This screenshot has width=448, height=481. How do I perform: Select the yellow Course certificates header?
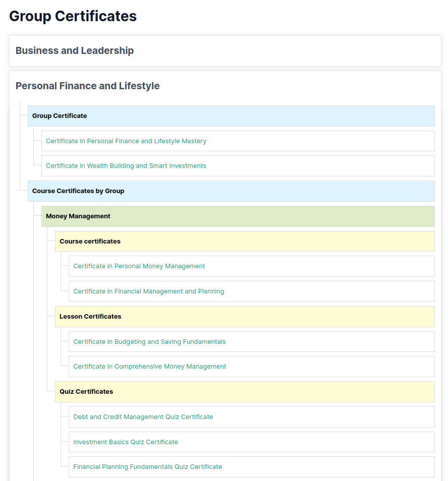[245, 242]
